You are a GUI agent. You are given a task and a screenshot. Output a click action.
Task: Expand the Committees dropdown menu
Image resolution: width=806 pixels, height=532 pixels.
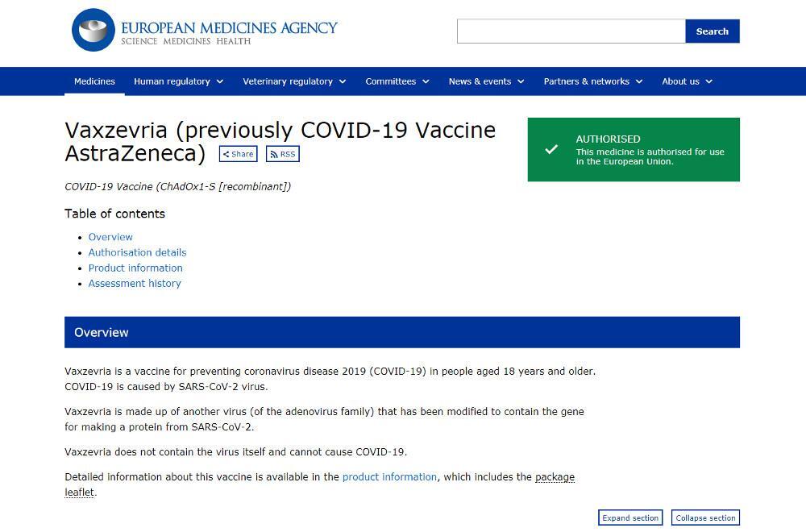397,81
